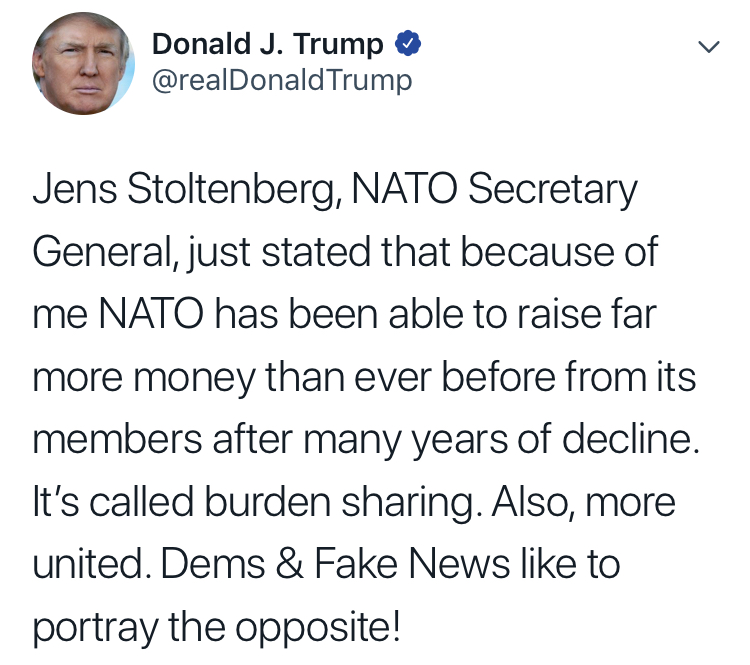The height and width of the screenshot is (665, 750).
Task: Open the tweet options chevron menu
Action: (708, 47)
